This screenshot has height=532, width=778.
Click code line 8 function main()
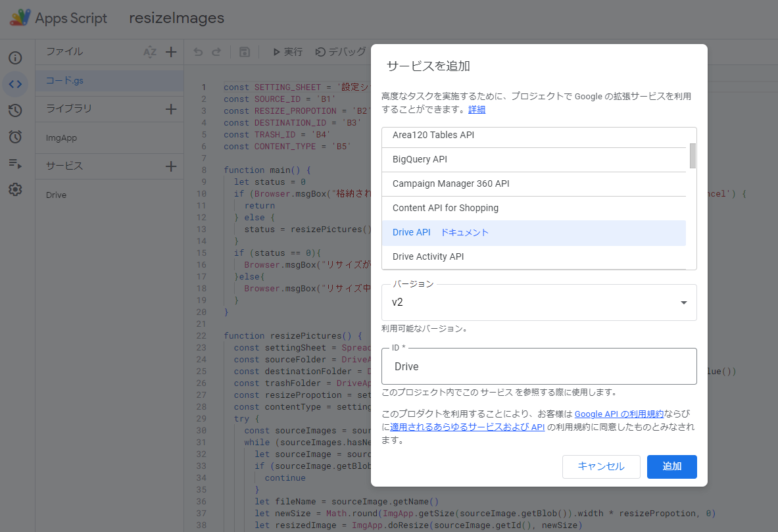point(268,170)
